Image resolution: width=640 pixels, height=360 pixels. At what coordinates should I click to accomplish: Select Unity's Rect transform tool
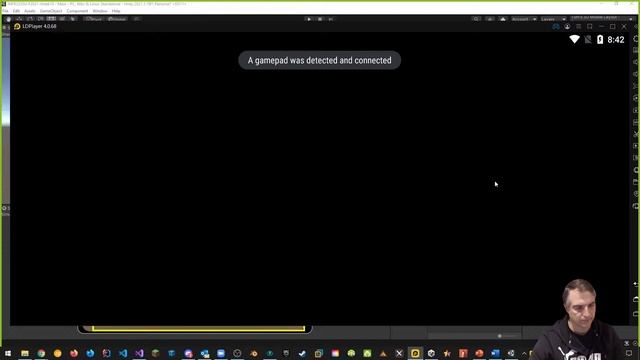51,19
